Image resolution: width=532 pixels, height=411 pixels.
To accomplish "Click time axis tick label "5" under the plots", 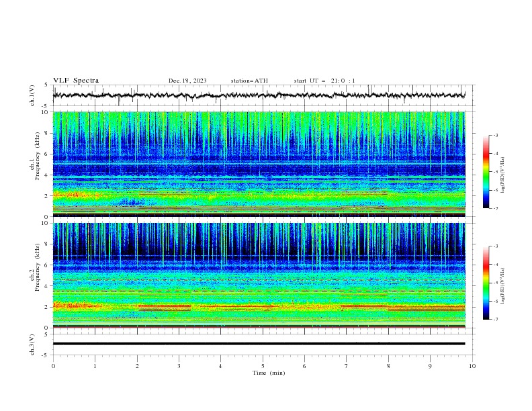I will coord(263,366).
